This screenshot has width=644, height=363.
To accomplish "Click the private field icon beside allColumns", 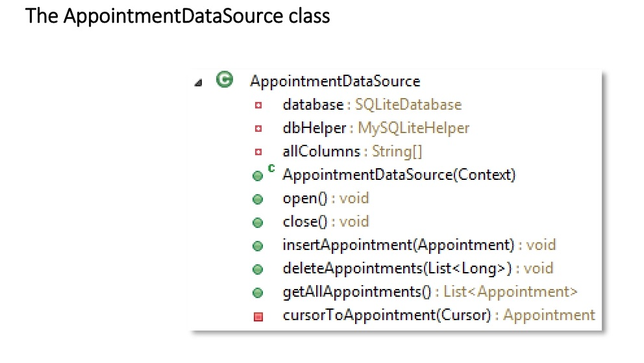I will 258,152.
